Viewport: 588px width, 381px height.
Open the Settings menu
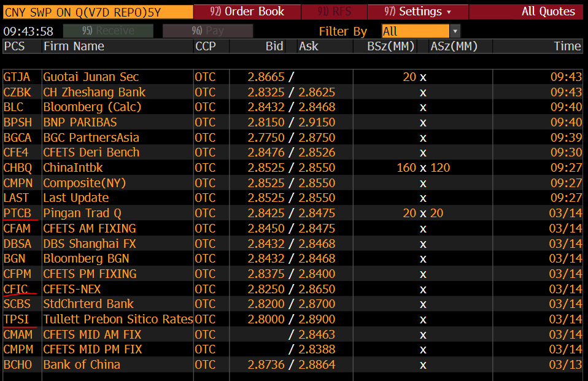(418, 12)
